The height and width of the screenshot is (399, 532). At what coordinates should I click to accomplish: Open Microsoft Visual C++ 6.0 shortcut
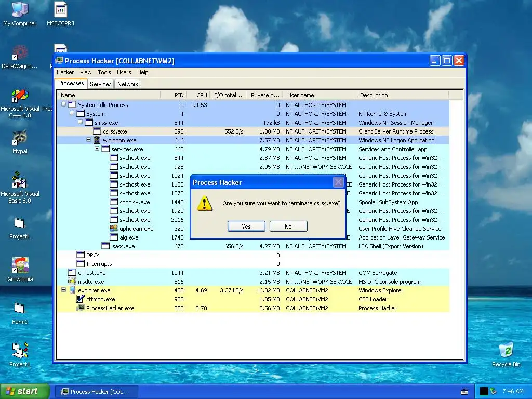click(x=20, y=103)
